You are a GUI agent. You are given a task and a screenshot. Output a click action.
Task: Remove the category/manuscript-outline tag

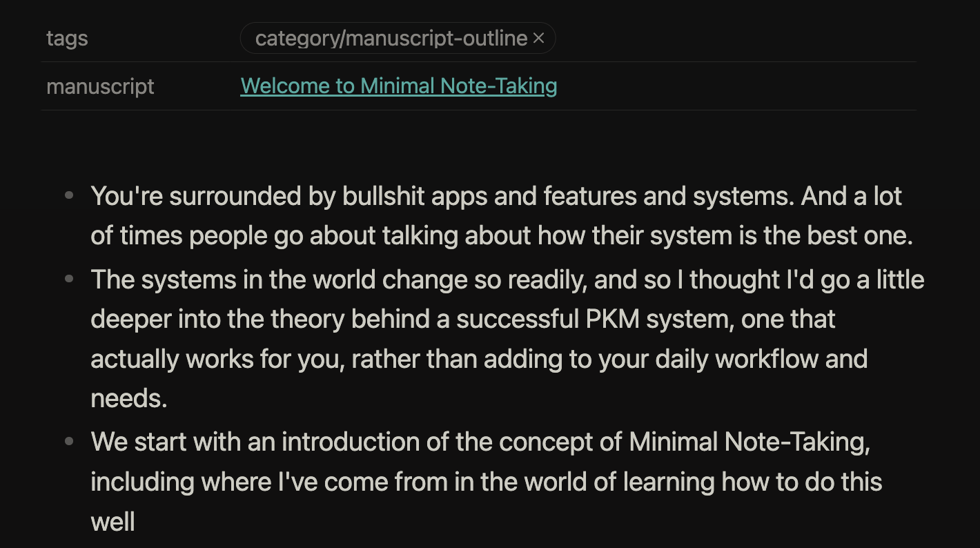(x=539, y=39)
